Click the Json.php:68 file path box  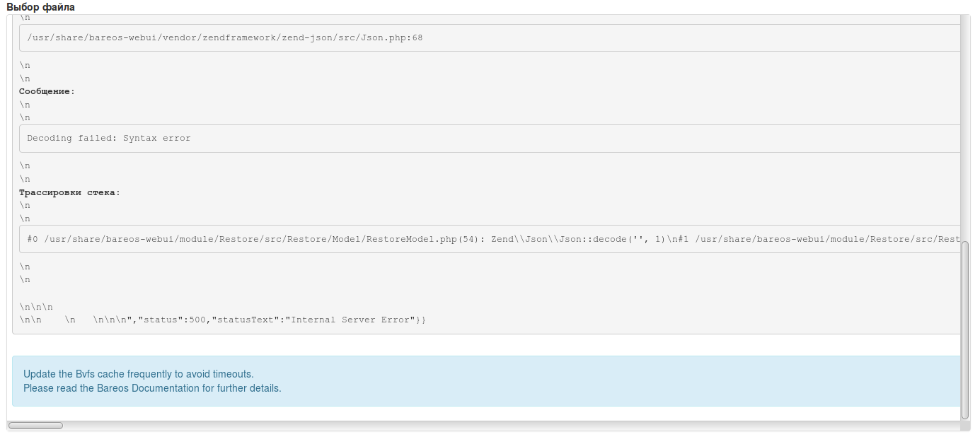tap(225, 37)
